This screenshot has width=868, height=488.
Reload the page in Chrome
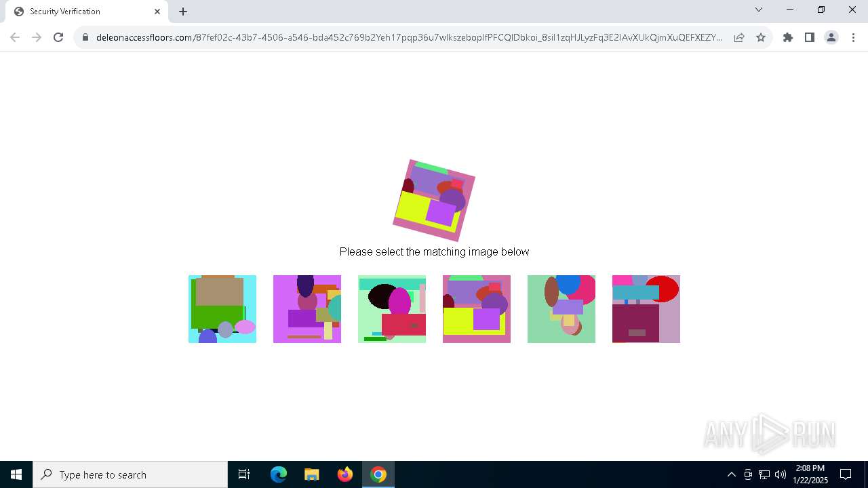coord(58,37)
